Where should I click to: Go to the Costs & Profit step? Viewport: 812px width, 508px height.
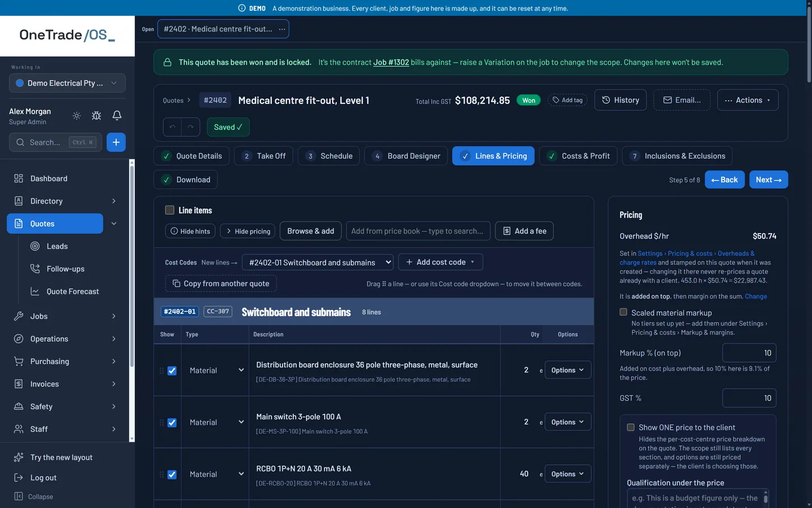point(578,156)
